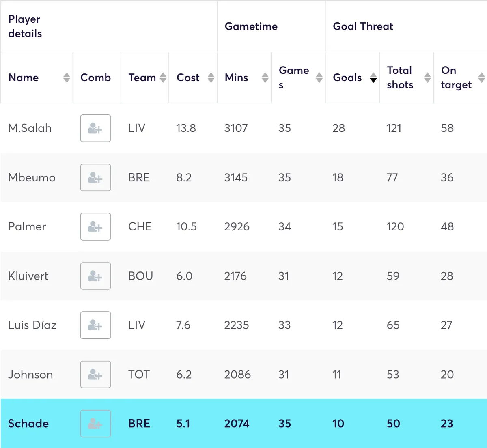The height and width of the screenshot is (448, 487).
Task: Sort table by Games column
Action: 319,78
